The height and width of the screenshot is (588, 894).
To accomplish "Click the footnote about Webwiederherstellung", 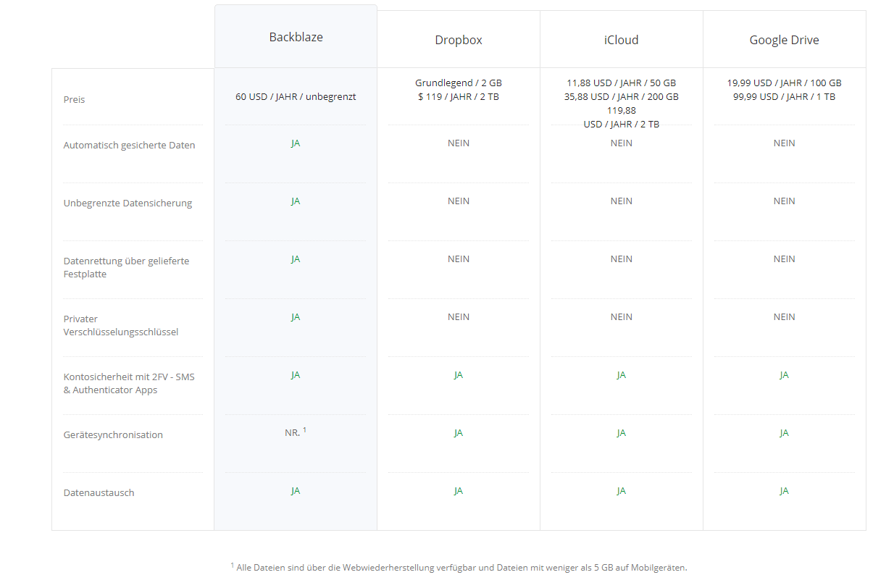I will 459,567.
